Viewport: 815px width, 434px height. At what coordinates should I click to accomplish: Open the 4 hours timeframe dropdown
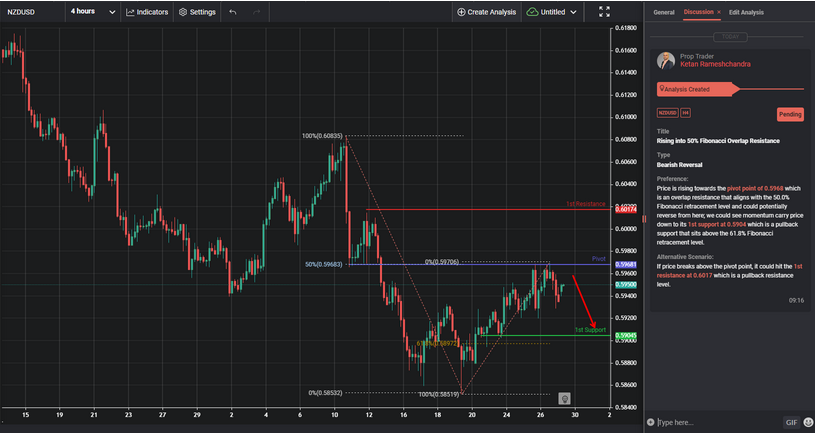pos(93,11)
